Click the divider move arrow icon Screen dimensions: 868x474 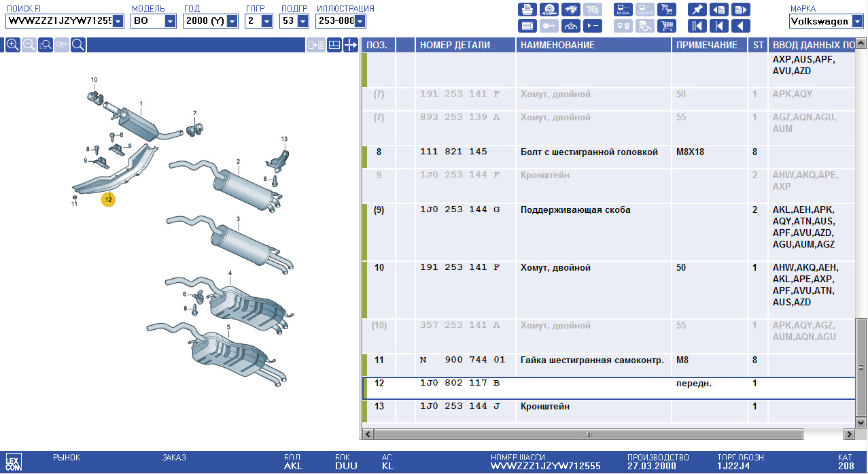click(x=350, y=45)
